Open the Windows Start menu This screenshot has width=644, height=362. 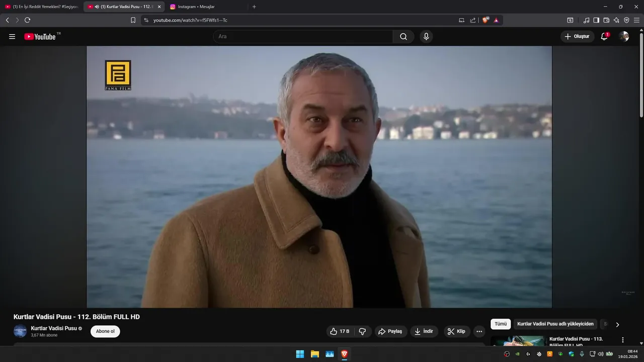(300, 354)
